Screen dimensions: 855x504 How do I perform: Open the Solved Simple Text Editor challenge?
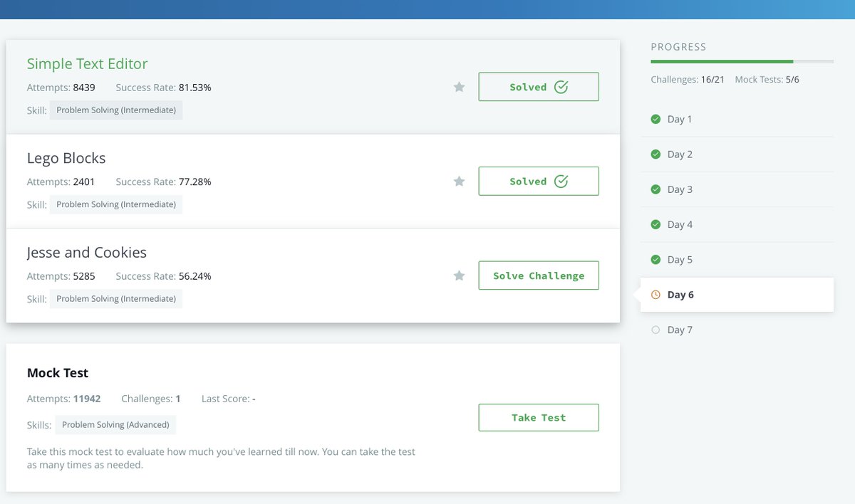click(539, 87)
